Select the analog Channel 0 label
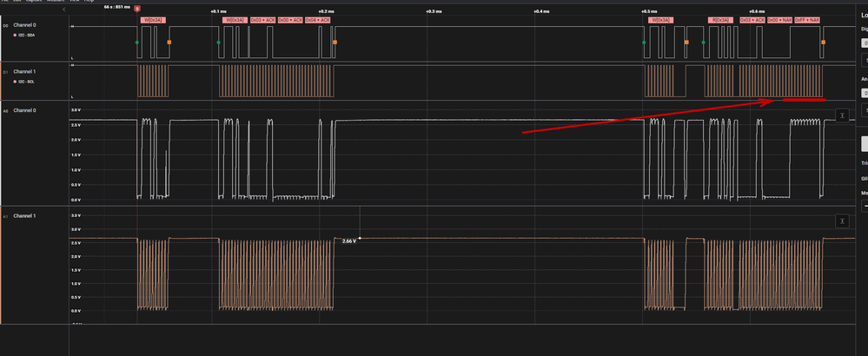The width and height of the screenshot is (868, 356). 24,110
